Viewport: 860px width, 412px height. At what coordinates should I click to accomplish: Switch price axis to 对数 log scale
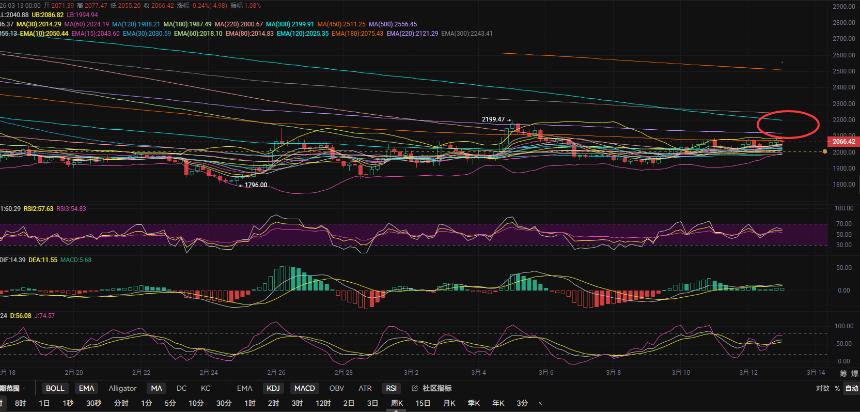[822, 388]
